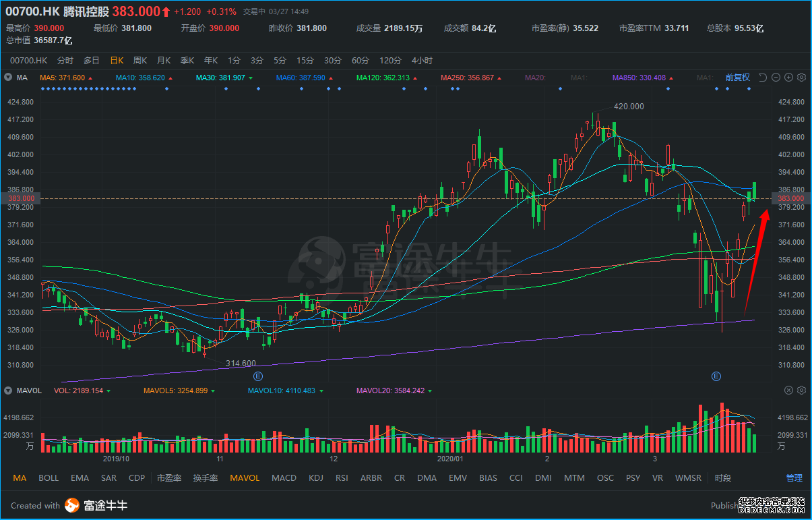Screen dimensions: 812x520
Task: Open the MAVOL10 value dropdown arrow
Action: 321,391
